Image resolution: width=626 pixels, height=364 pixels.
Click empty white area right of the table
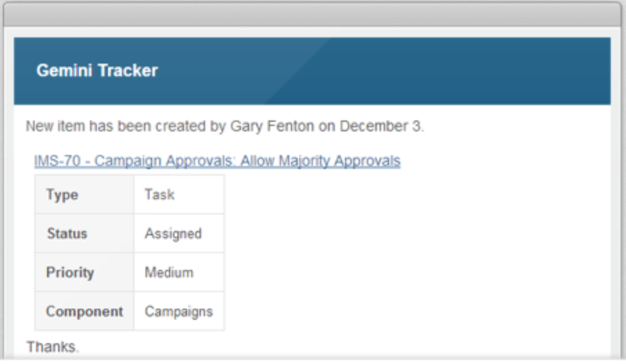[415, 253]
